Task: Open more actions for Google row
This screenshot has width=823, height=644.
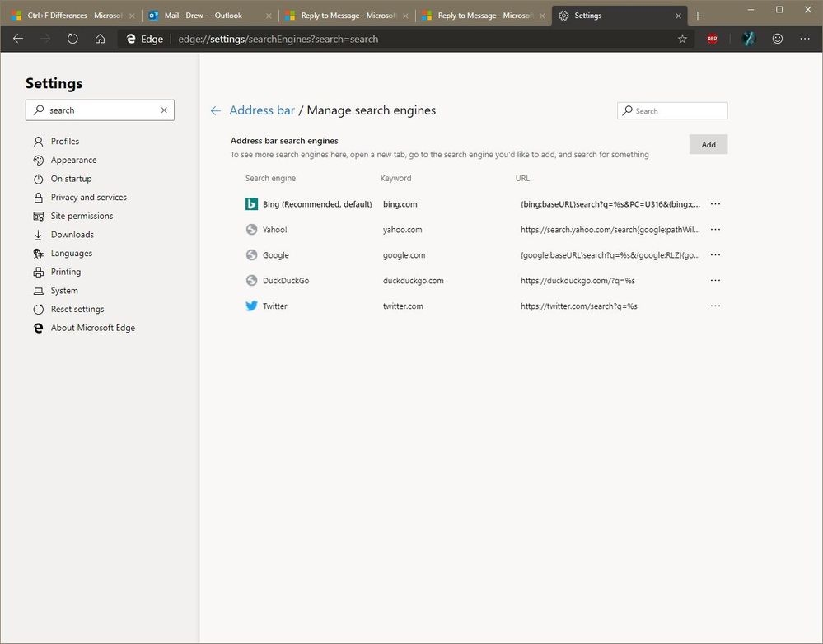Action: click(x=715, y=255)
